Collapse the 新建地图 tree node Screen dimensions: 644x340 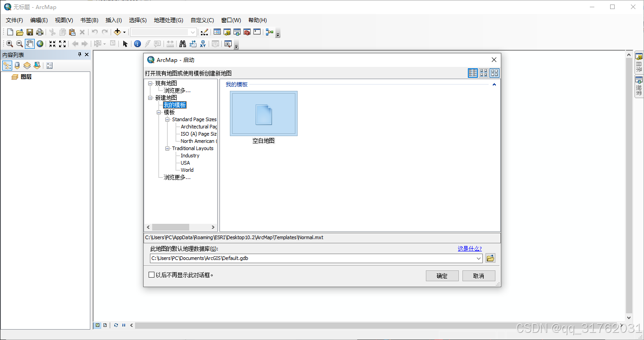point(150,98)
